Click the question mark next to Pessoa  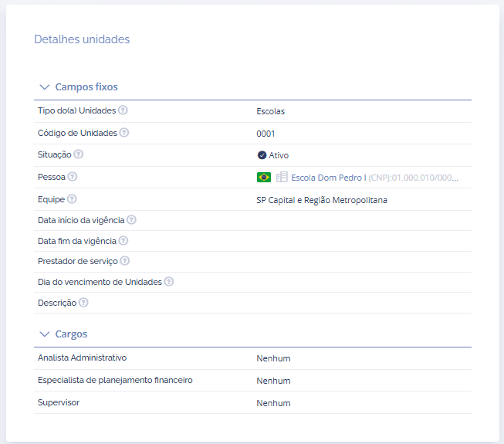(73, 177)
